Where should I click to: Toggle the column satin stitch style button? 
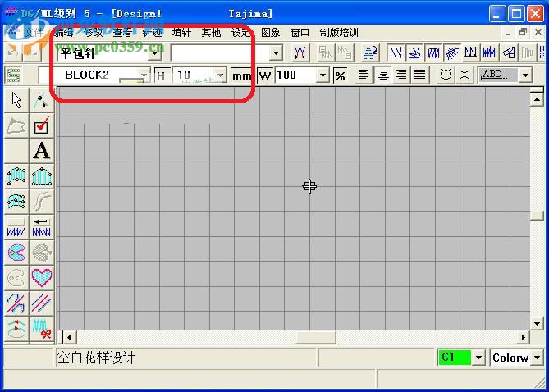[x=434, y=53]
